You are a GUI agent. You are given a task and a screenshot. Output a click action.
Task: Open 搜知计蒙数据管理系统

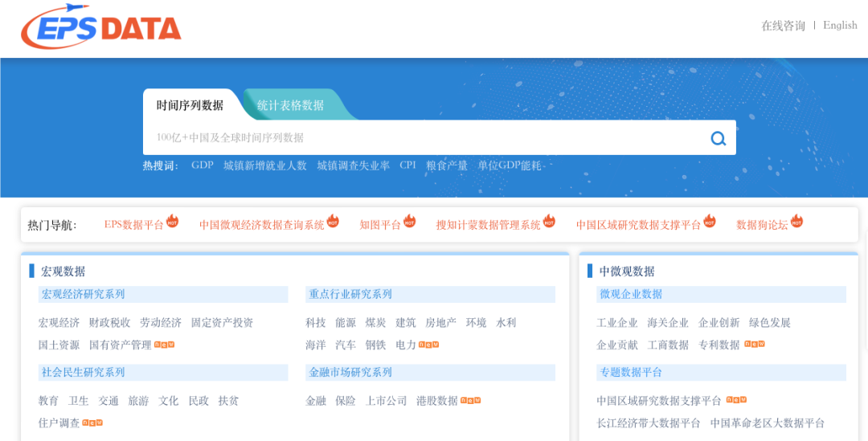pyautogui.click(x=489, y=225)
